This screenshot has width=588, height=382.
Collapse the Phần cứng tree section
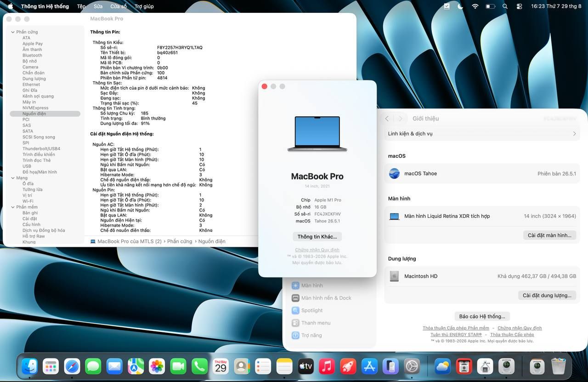[13, 32]
